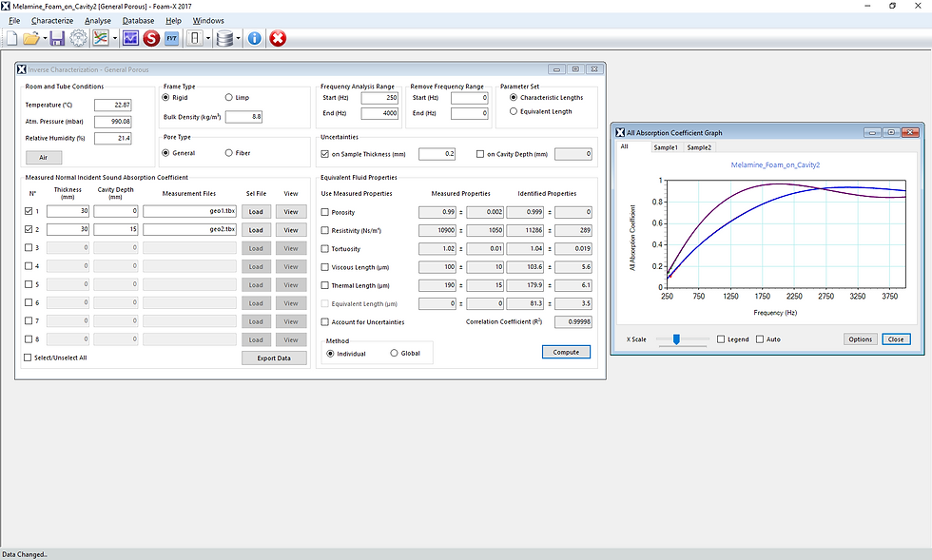The width and height of the screenshot is (932, 560).
Task: Click the All Absorption Coefficient Graph window icon
Action: [x=620, y=132]
